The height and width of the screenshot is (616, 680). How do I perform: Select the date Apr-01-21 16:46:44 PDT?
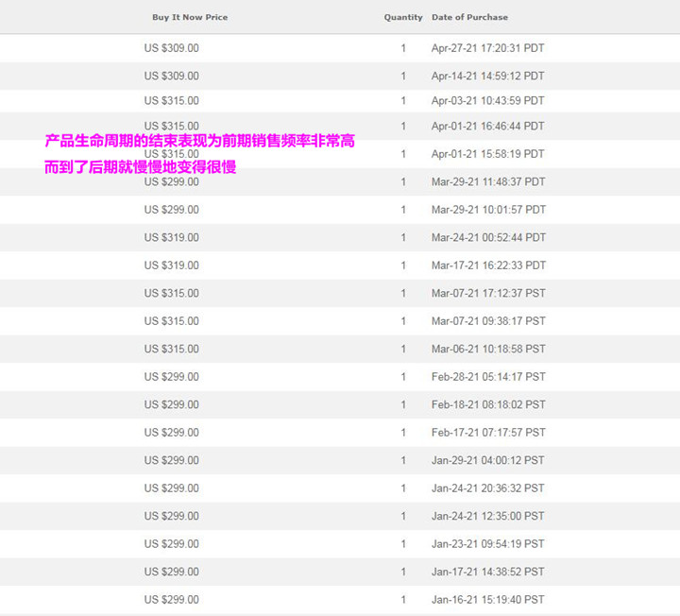click(488, 127)
